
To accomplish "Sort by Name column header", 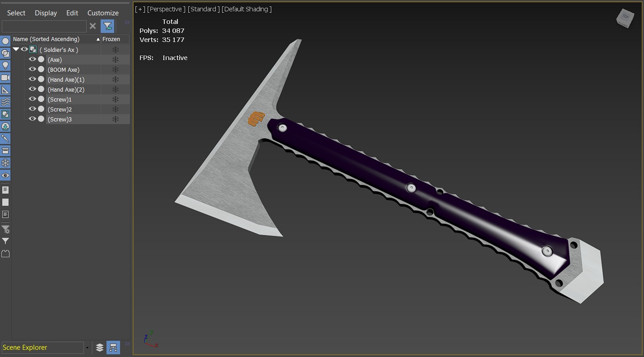I will coord(56,39).
